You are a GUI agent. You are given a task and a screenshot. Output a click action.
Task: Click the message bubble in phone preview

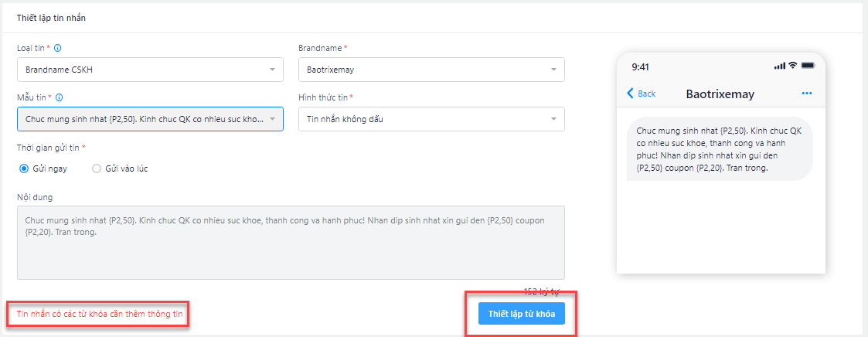pos(720,149)
